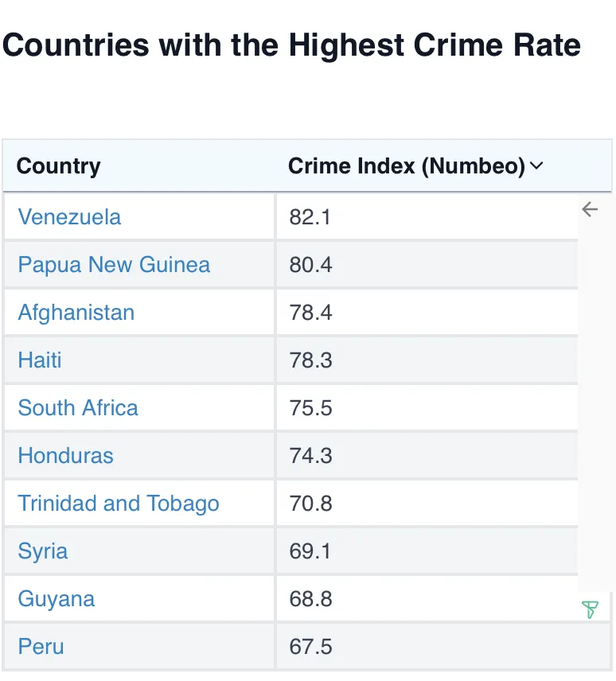
Task: Visit the South Africa link
Action: tap(78, 408)
